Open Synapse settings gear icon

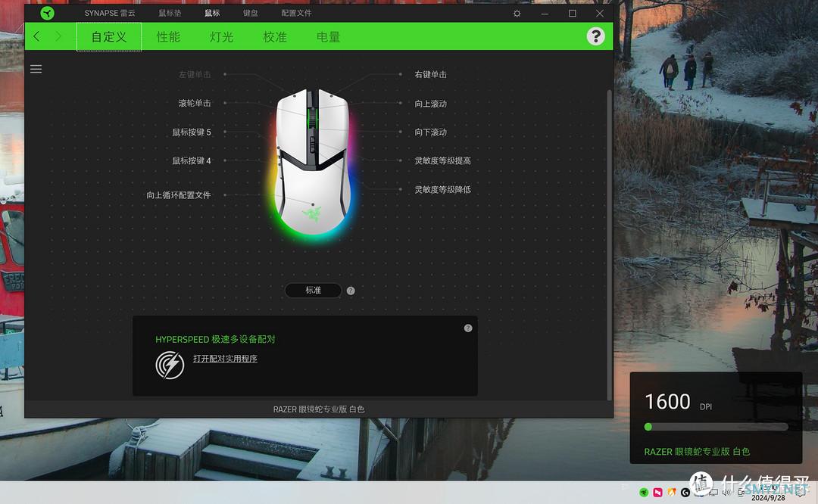(517, 14)
